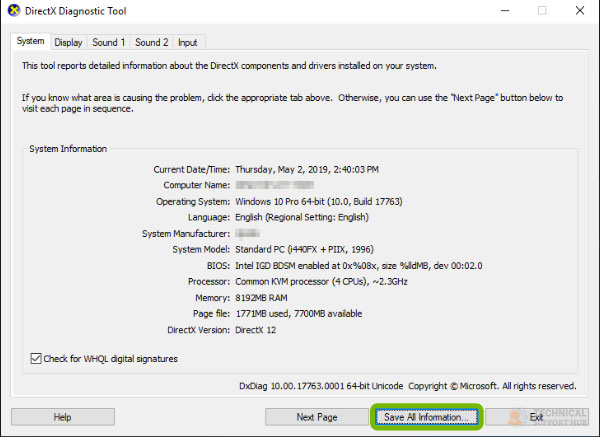The height and width of the screenshot is (437, 600).
Task: Click System Model value Standard PC
Action: pyautogui.click(x=305, y=249)
